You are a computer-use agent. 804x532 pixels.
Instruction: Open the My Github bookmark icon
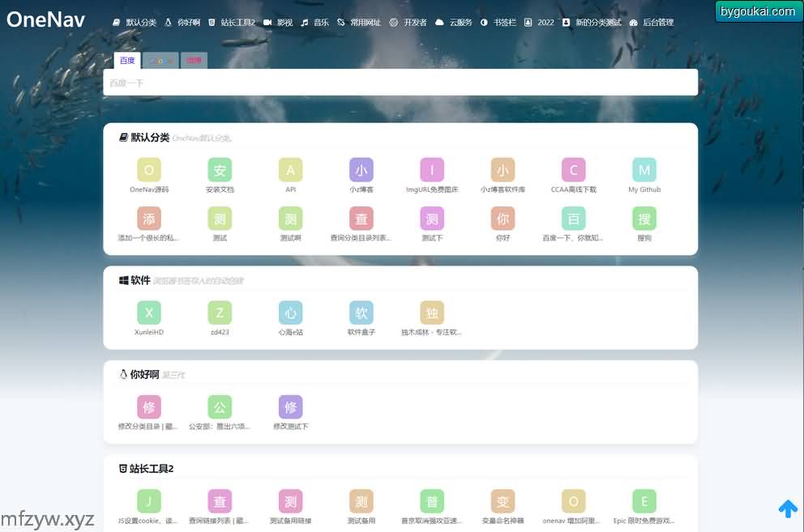point(644,170)
